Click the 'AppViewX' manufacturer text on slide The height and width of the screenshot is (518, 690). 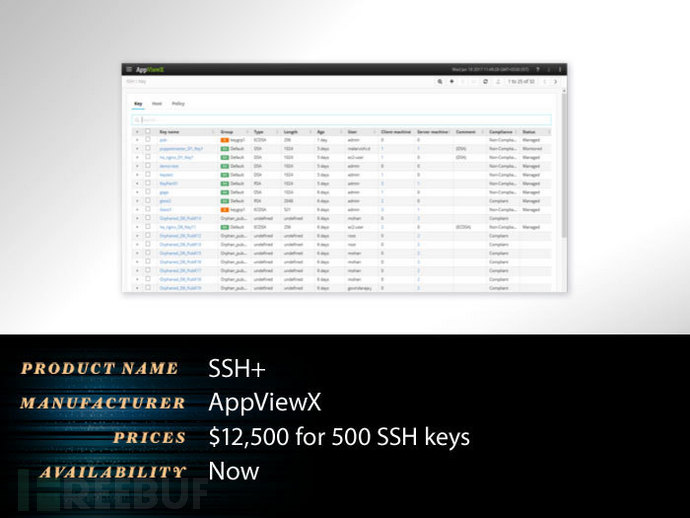[x=265, y=403]
